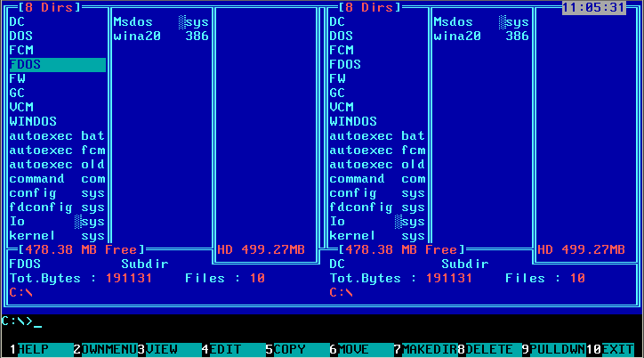Screen dimensions: 644x358
Task: Select command com in right panel
Action: 377,179
